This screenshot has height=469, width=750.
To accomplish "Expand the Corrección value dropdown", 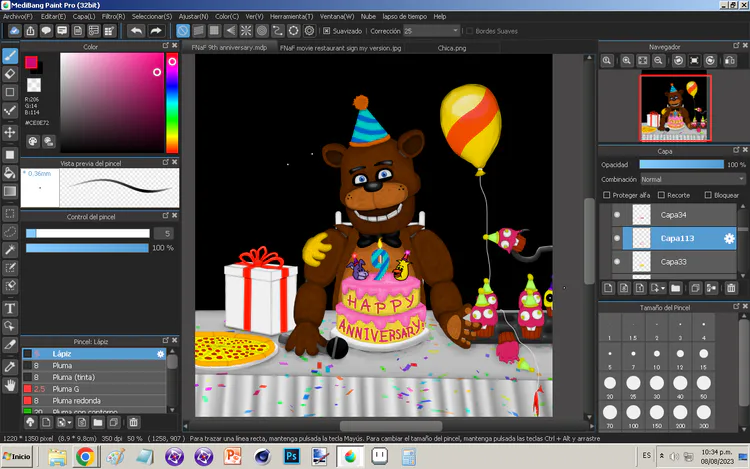I will (455, 31).
